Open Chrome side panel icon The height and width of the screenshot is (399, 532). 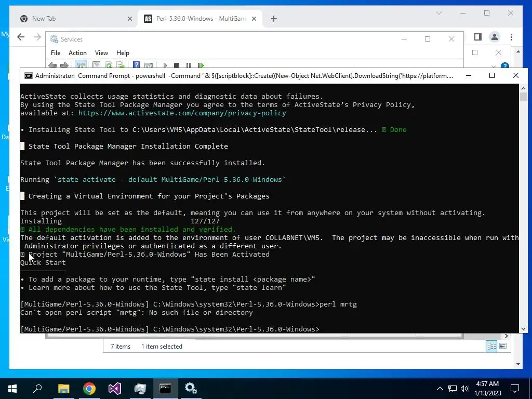point(478,37)
